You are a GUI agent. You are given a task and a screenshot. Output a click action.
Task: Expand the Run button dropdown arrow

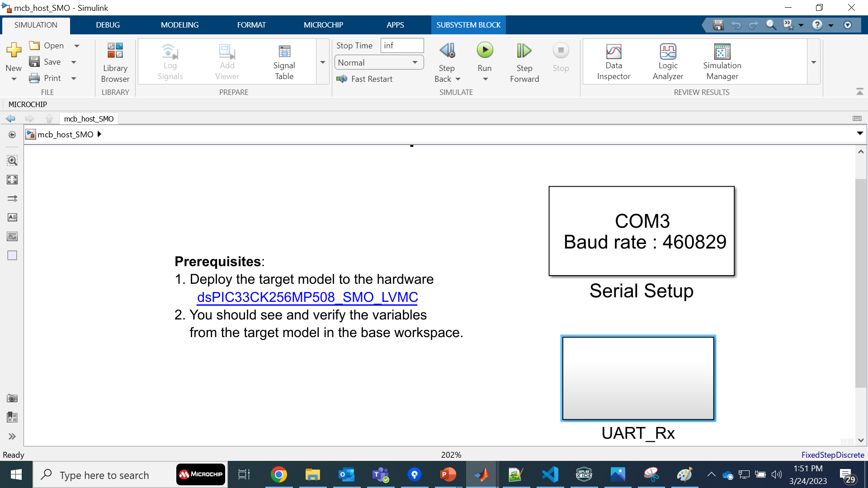pos(485,80)
